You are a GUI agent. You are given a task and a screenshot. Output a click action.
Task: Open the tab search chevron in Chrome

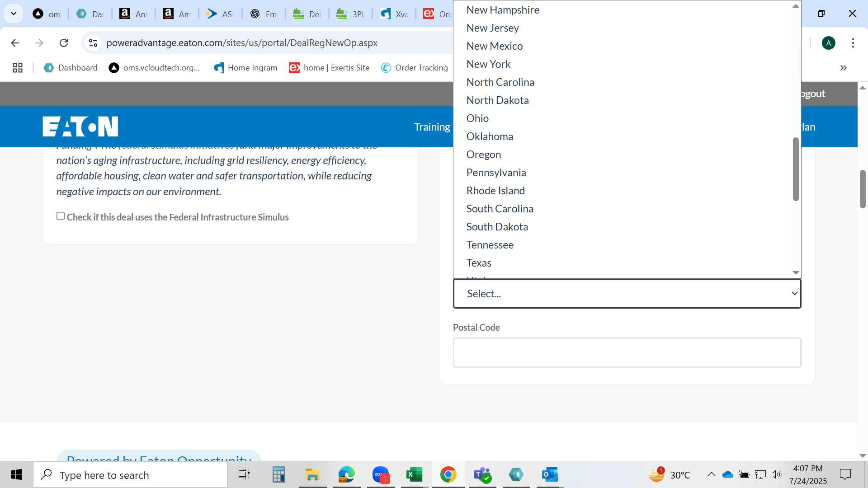click(x=14, y=14)
